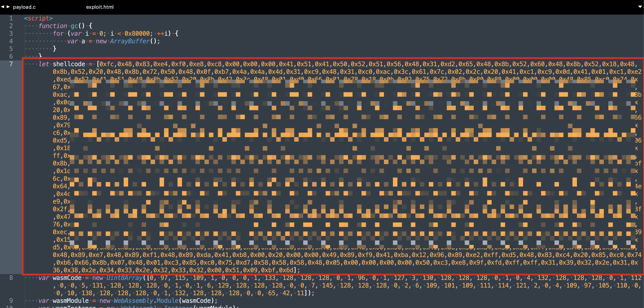Click the wasmCode variable name
The width and height of the screenshot is (644, 308).
[x=67, y=278]
